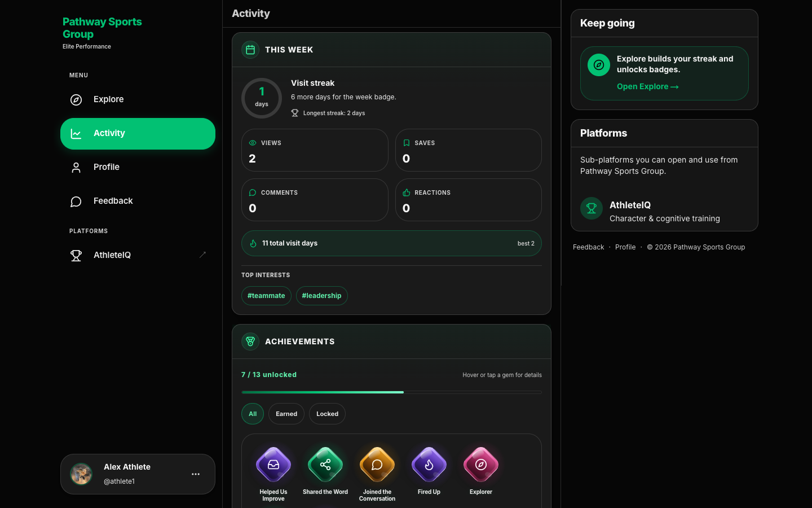The width and height of the screenshot is (812, 508).
Task: Select the Fired Up gem
Action: [429, 465]
